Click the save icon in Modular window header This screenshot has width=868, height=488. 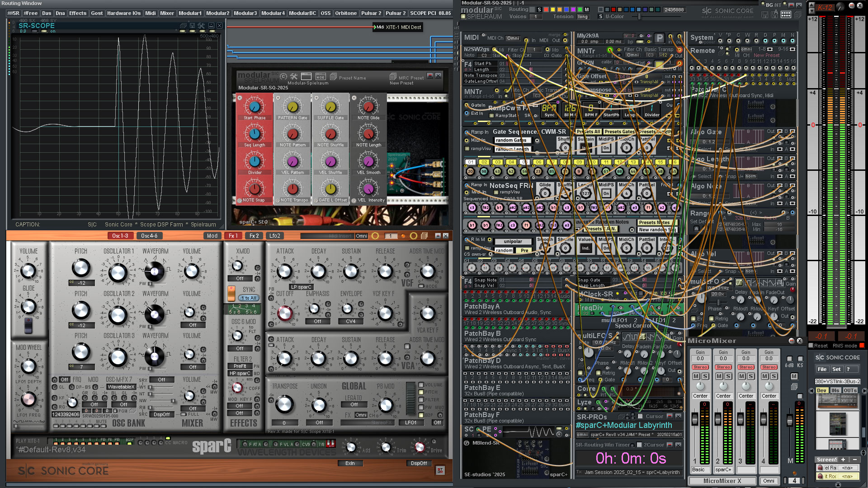click(x=764, y=14)
